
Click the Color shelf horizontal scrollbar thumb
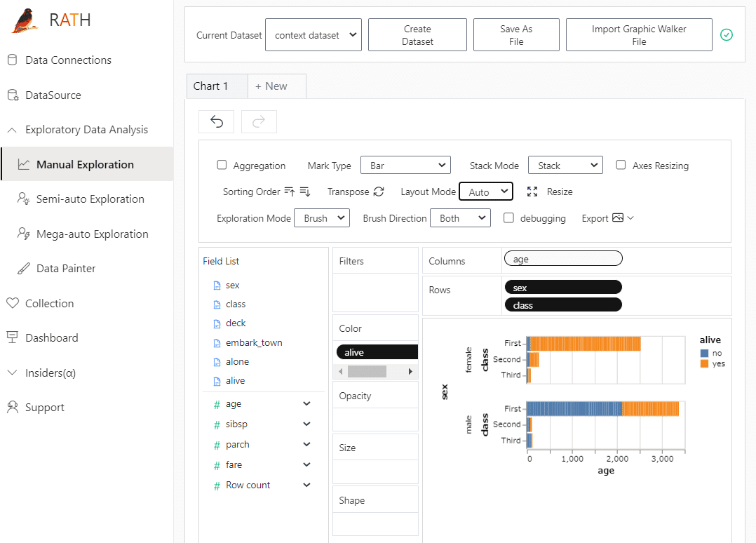[367, 371]
